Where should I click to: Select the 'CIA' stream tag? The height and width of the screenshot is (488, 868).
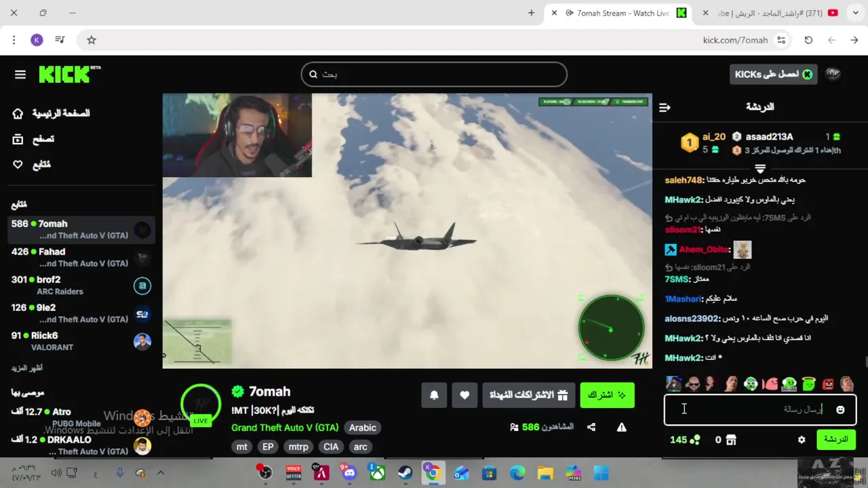[331, 447]
